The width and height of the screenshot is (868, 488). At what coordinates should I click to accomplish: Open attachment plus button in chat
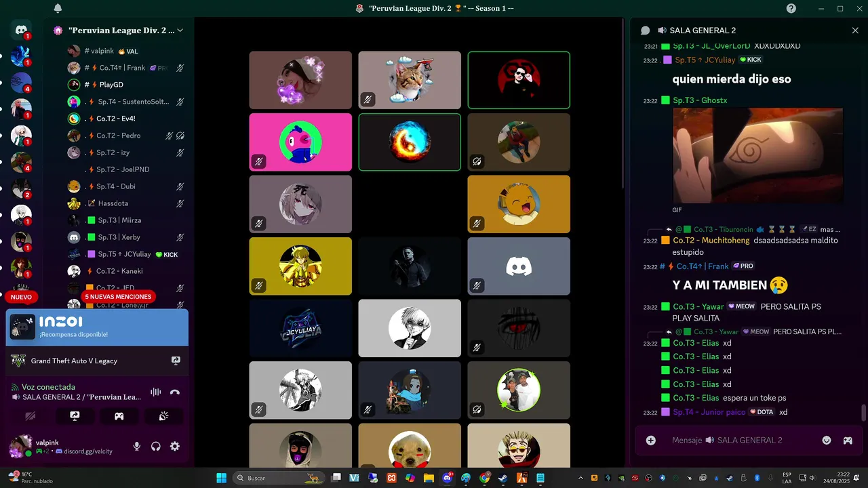point(651,441)
